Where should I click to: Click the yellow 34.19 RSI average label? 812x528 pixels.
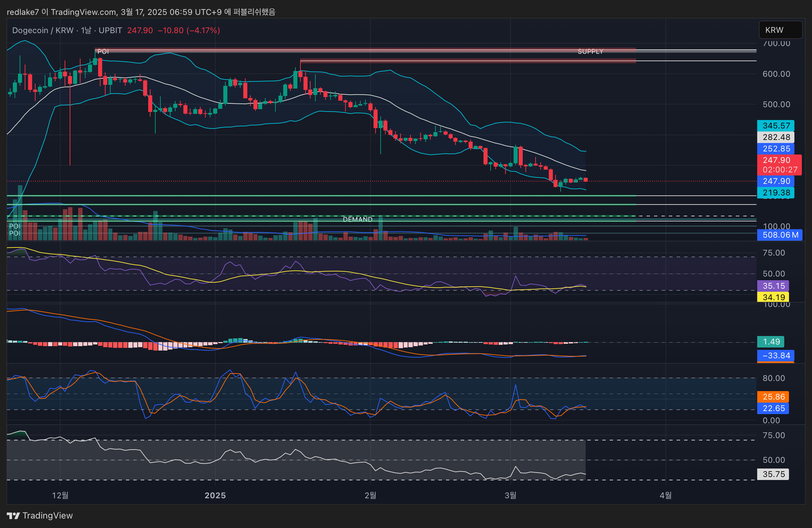(x=773, y=297)
